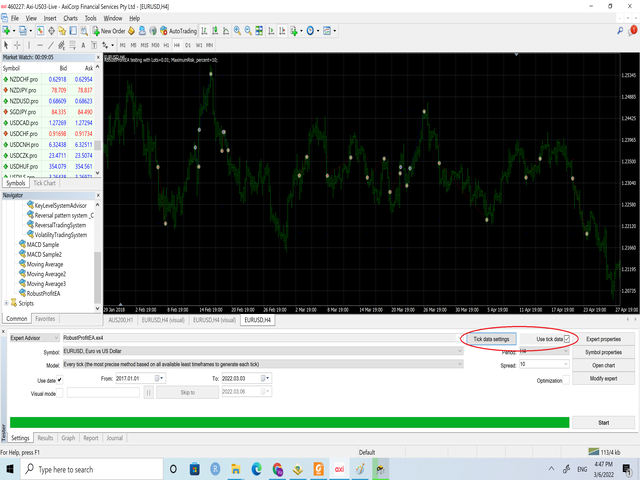Switch to D1 timeframe
The image size is (640, 480).
click(x=188, y=45)
